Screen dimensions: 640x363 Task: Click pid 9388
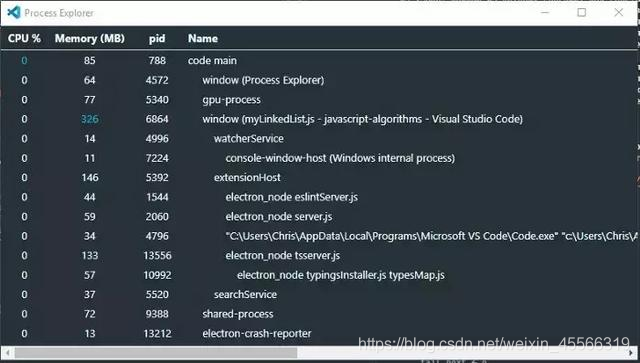(x=157, y=314)
